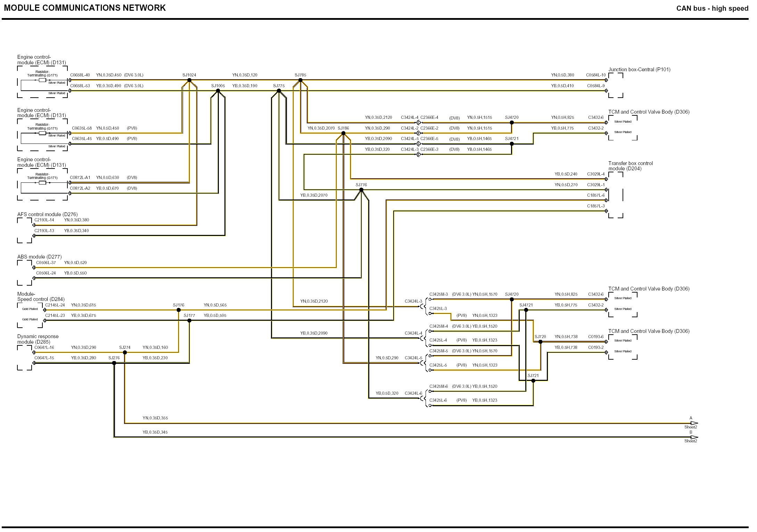Click the SJ786 splice junction dot
The image size is (757, 532).
[x=343, y=133]
